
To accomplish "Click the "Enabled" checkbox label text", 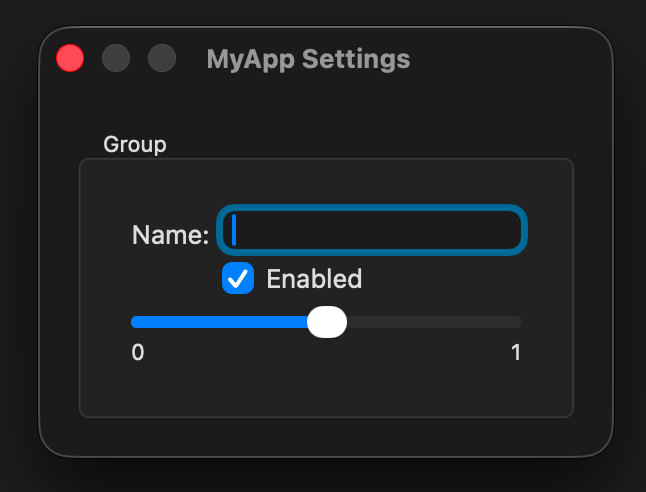I will tap(314, 279).
